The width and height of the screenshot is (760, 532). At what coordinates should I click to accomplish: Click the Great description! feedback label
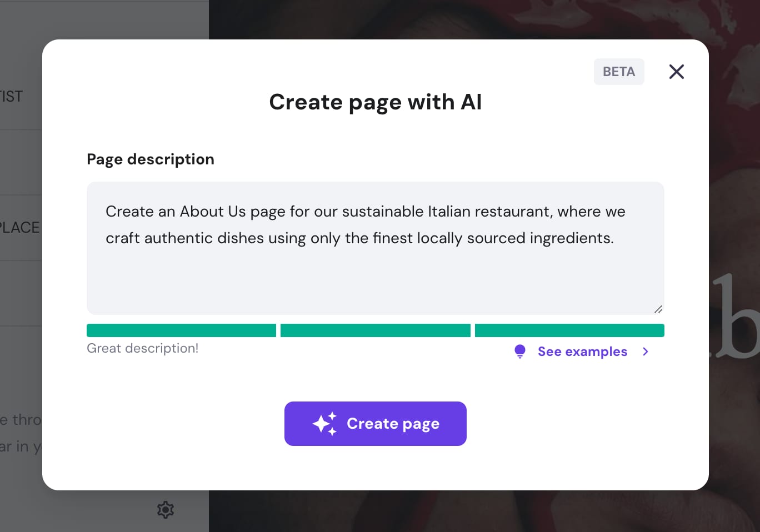tap(142, 348)
